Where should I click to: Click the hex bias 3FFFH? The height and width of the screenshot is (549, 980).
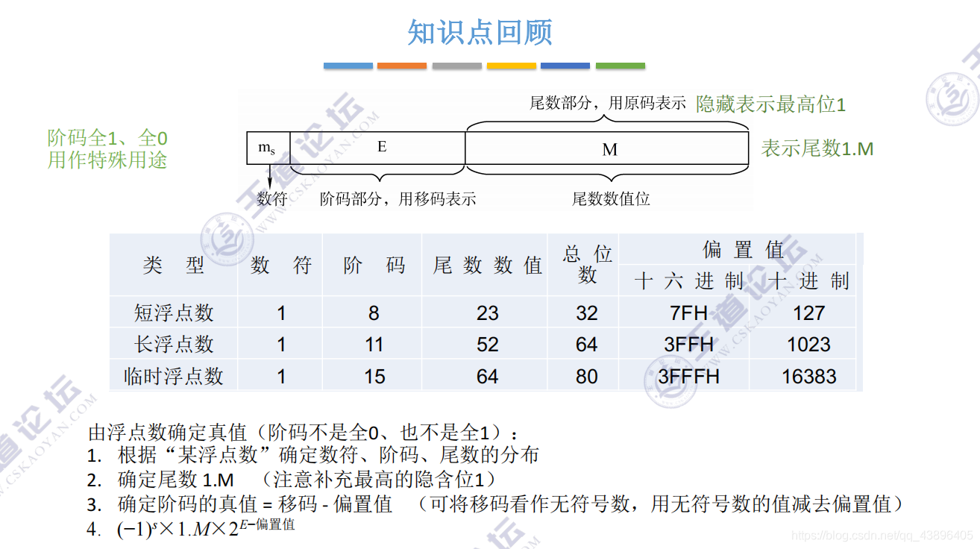[x=689, y=376]
